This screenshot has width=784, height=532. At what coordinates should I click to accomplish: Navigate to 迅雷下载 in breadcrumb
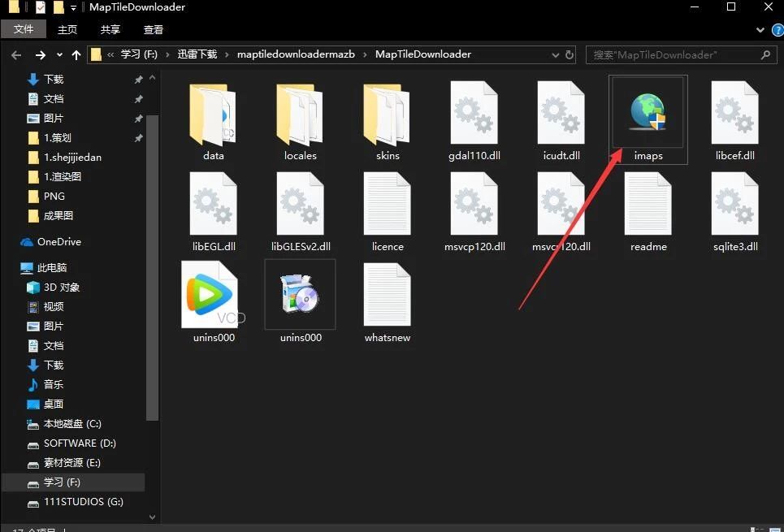coord(197,54)
